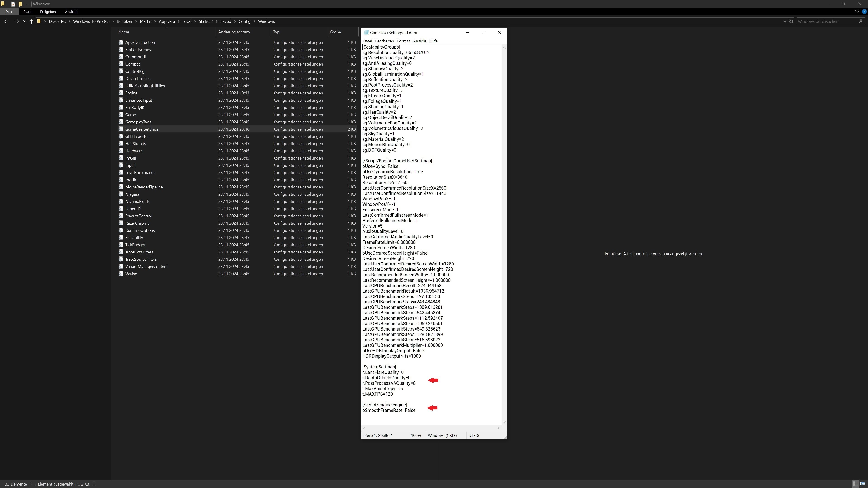Open the Ansicht menu in the Editor window
Screen dimensions: 868x488
[420, 41]
